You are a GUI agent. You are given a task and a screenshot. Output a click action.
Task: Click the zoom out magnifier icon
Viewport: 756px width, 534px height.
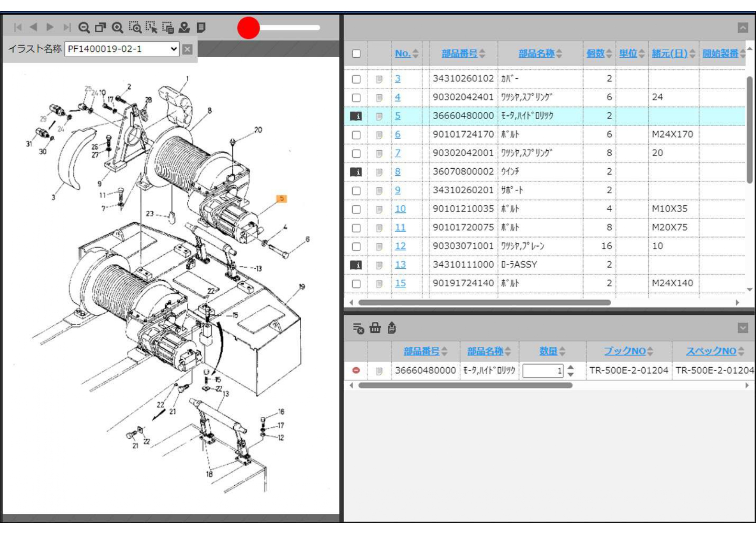click(x=84, y=28)
